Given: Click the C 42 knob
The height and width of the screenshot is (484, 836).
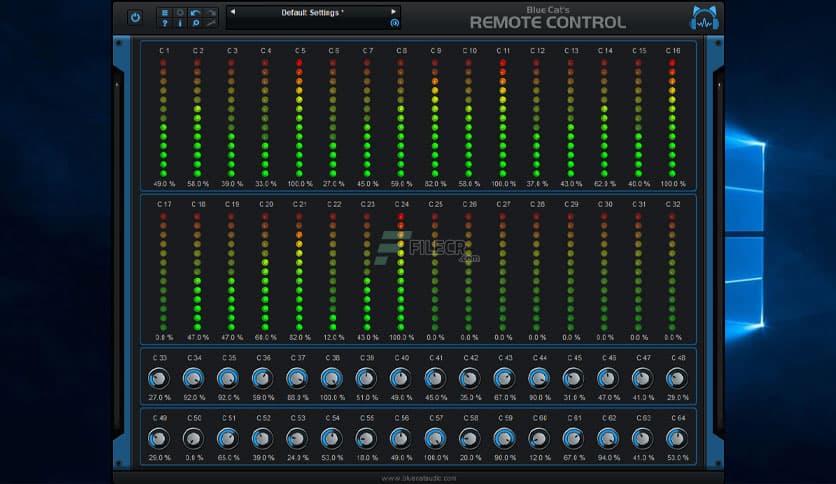Looking at the screenshot, I should coord(470,378).
